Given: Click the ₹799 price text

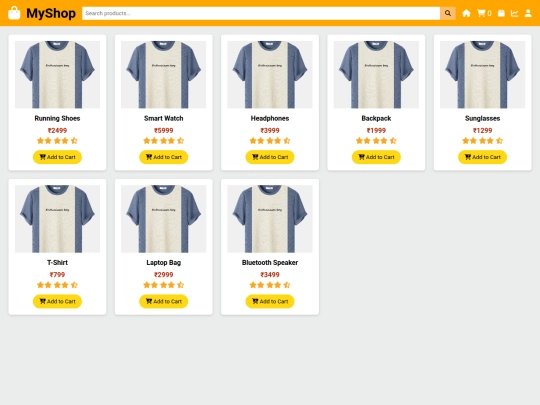Looking at the screenshot, I should pos(57,275).
